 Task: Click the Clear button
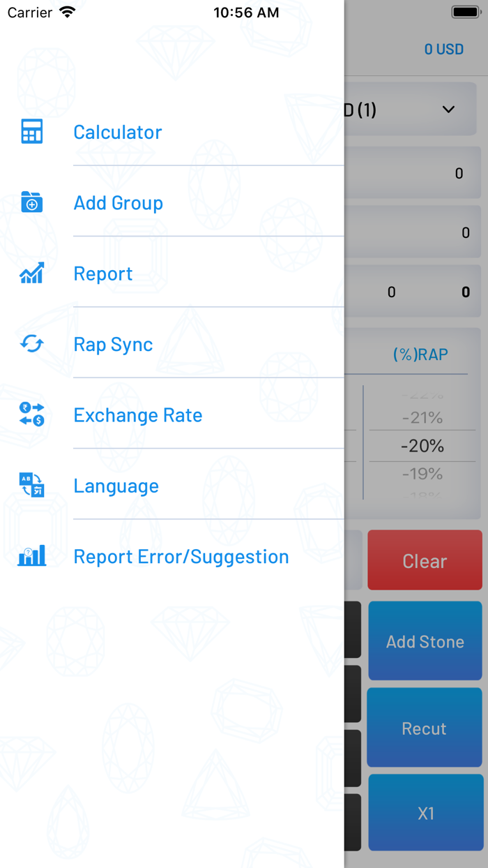coord(425,560)
